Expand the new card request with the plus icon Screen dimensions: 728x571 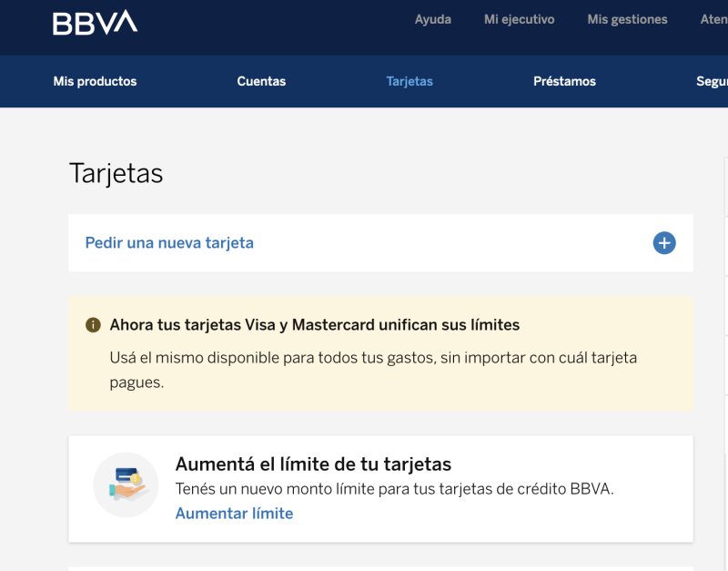point(664,243)
